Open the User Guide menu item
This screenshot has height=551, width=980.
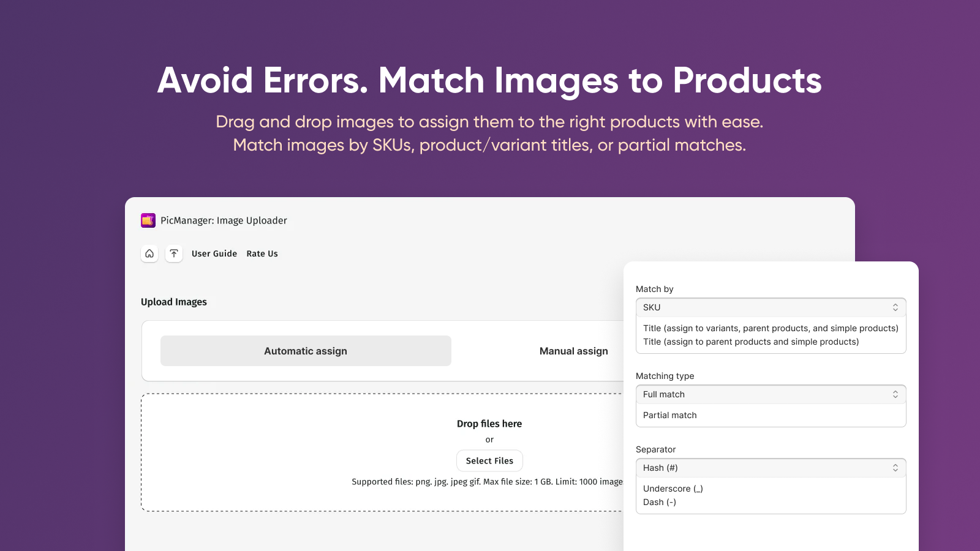(214, 253)
